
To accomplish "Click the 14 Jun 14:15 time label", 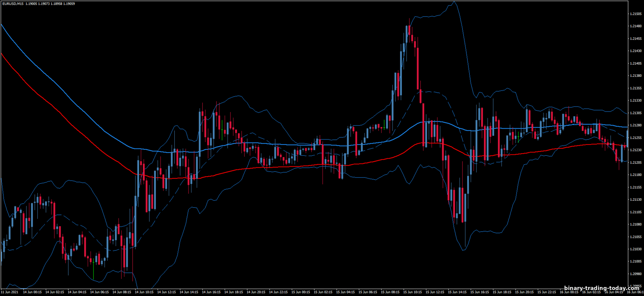I will point(189,292).
